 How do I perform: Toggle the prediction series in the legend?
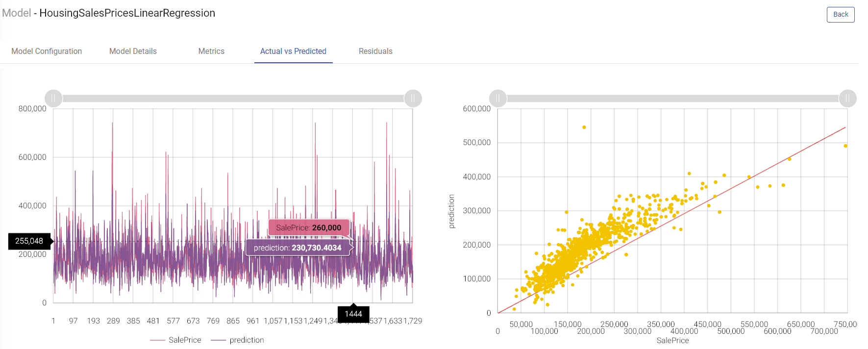pyautogui.click(x=237, y=340)
